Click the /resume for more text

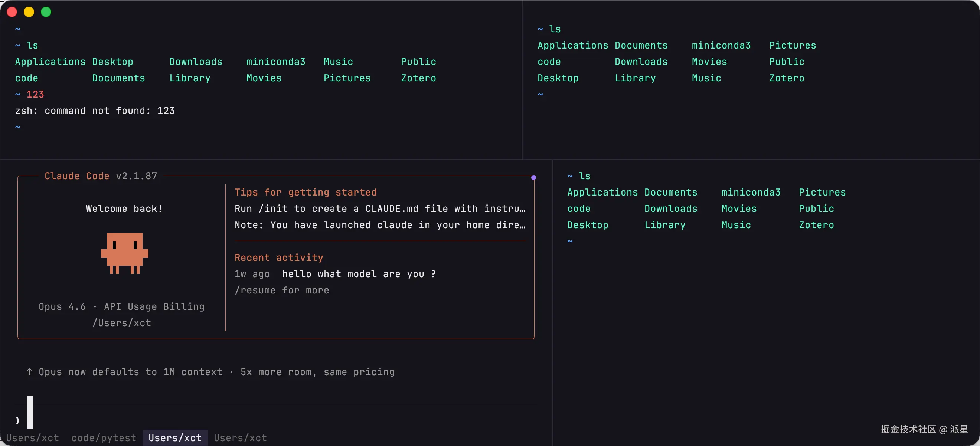(281, 291)
